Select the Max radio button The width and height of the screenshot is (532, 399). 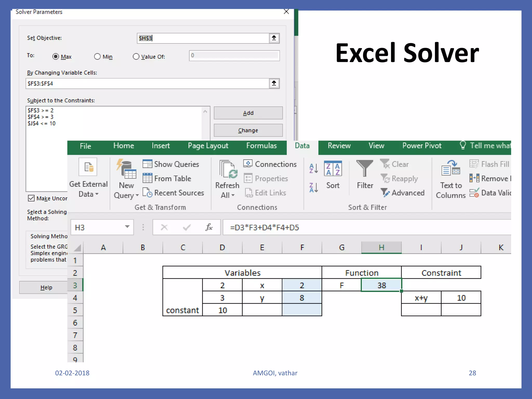point(56,56)
